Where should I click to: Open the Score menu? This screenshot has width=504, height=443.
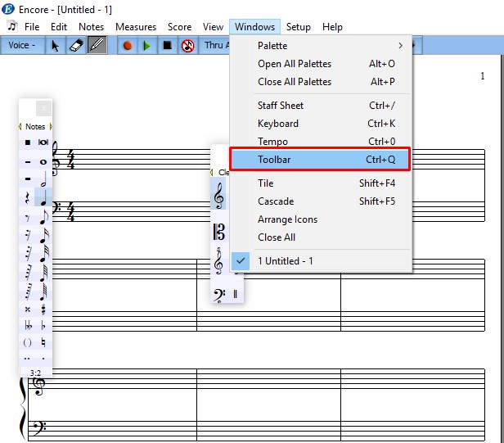click(x=179, y=27)
